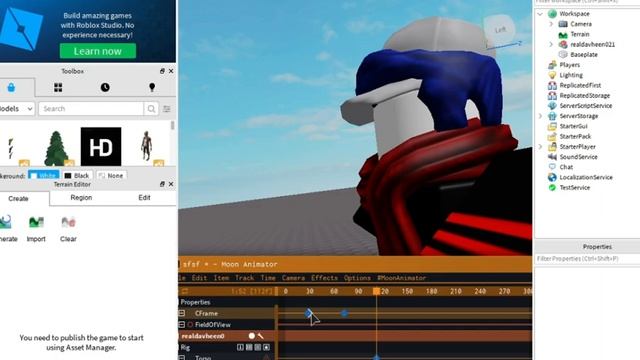Toggle the FieldOfView red circle marker
The image size is (640, 360).
[x=190, y=325]
